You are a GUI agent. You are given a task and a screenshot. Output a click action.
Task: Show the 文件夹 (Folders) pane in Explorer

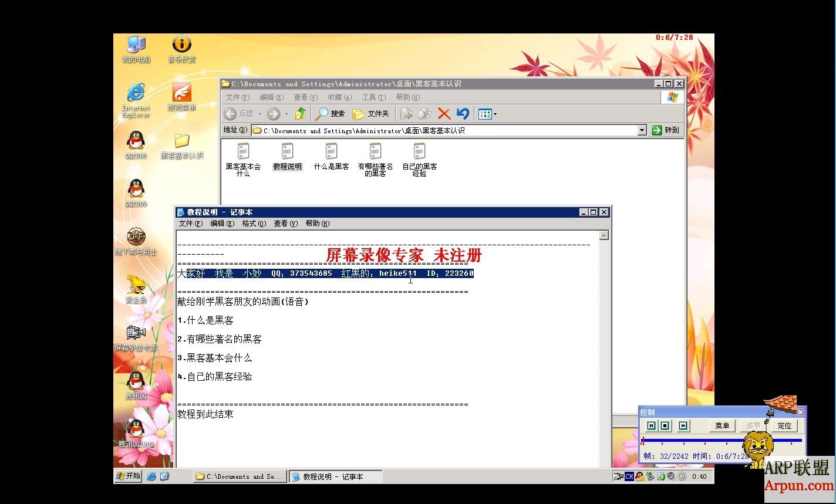(371, 113)
